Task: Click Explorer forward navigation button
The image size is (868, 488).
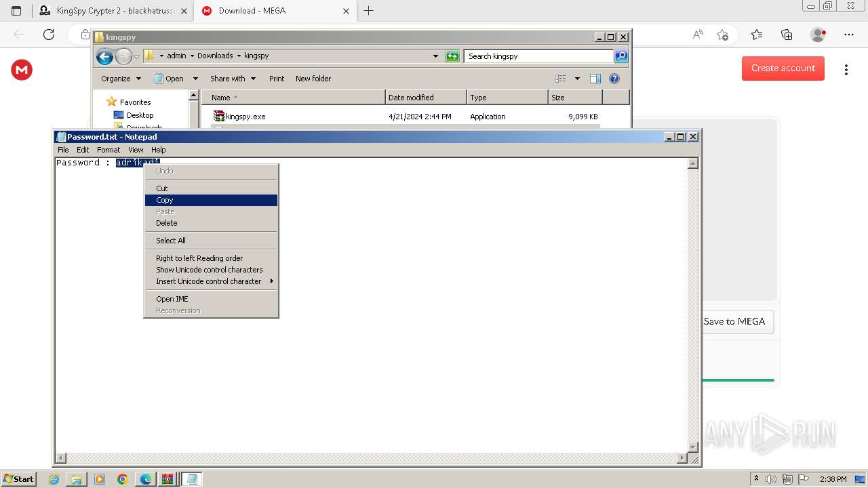Action: (x=123, y=56)
